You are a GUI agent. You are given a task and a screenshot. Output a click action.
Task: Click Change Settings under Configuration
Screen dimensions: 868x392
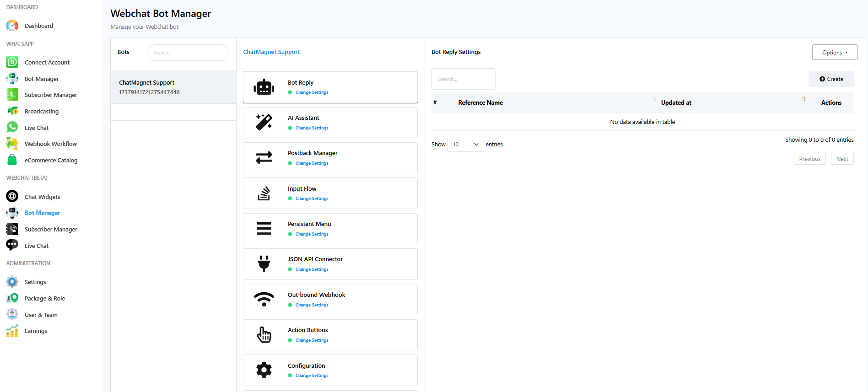pyautogui.click(x=312, y=376)
